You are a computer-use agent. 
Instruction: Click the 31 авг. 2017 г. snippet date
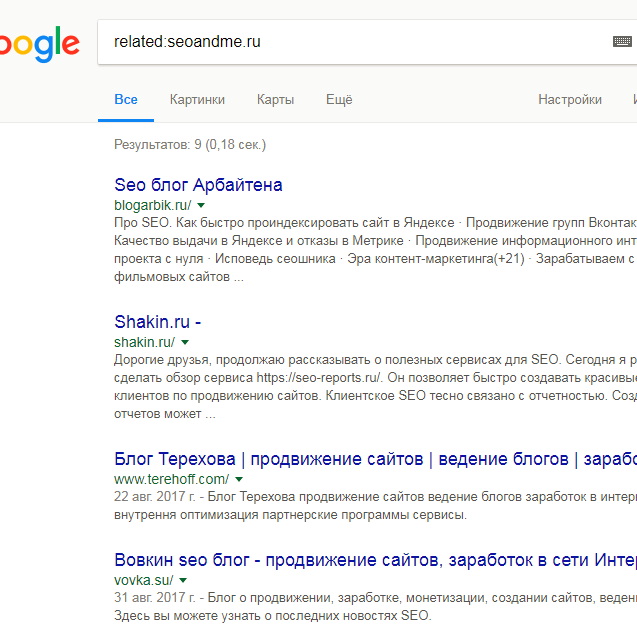[155, 598]
